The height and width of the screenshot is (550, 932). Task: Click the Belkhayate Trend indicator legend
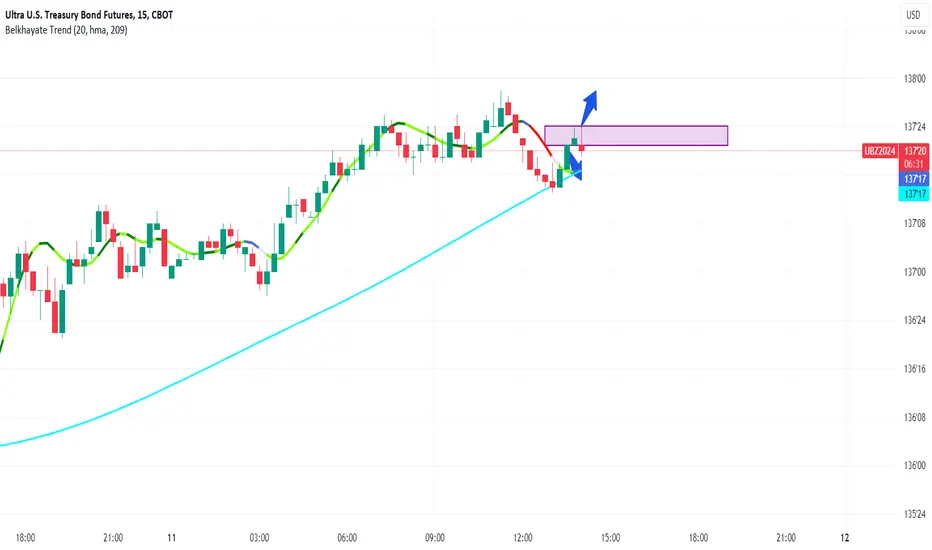point(66,30)
